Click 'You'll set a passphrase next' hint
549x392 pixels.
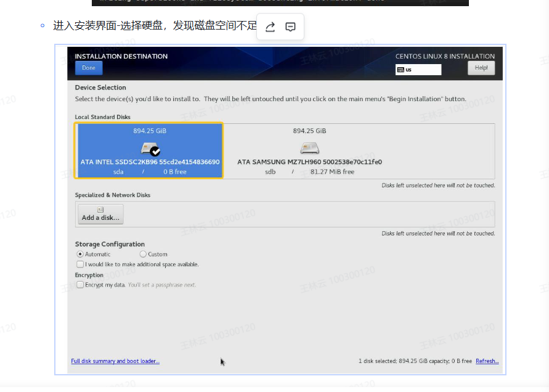click(x=162, y=285)
